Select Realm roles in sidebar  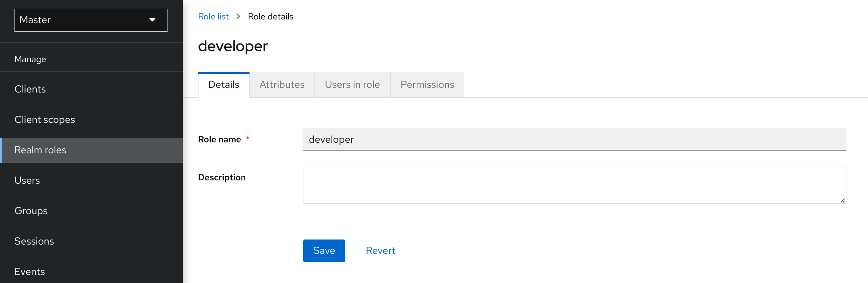point(41,150)
